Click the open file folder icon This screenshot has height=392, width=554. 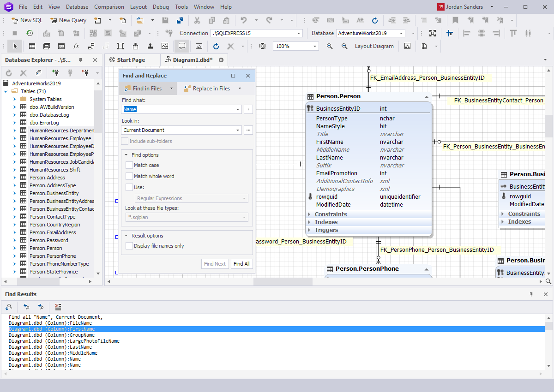140,20
